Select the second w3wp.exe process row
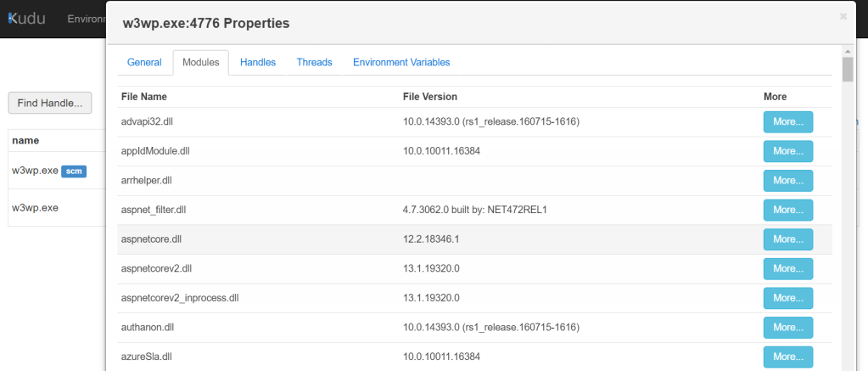Image resolution: width=868 pixels, height=371 pixels. click(36, 207)
